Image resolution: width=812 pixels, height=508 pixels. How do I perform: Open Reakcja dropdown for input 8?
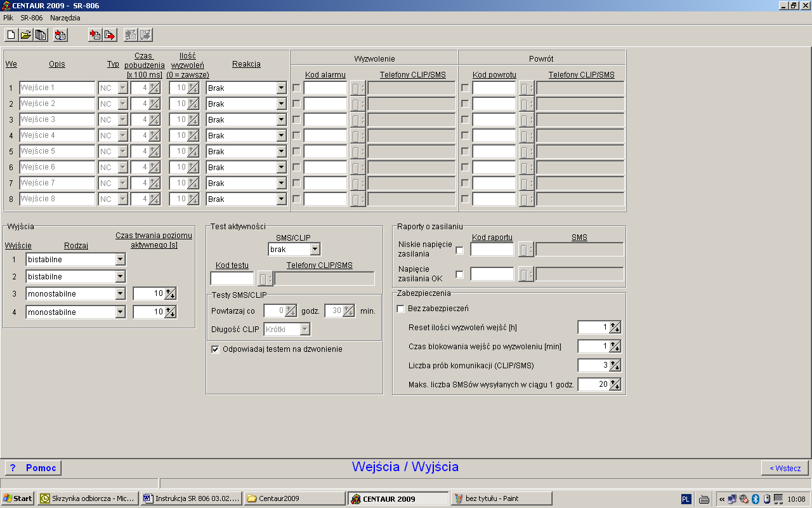click(x=281, y=199)
